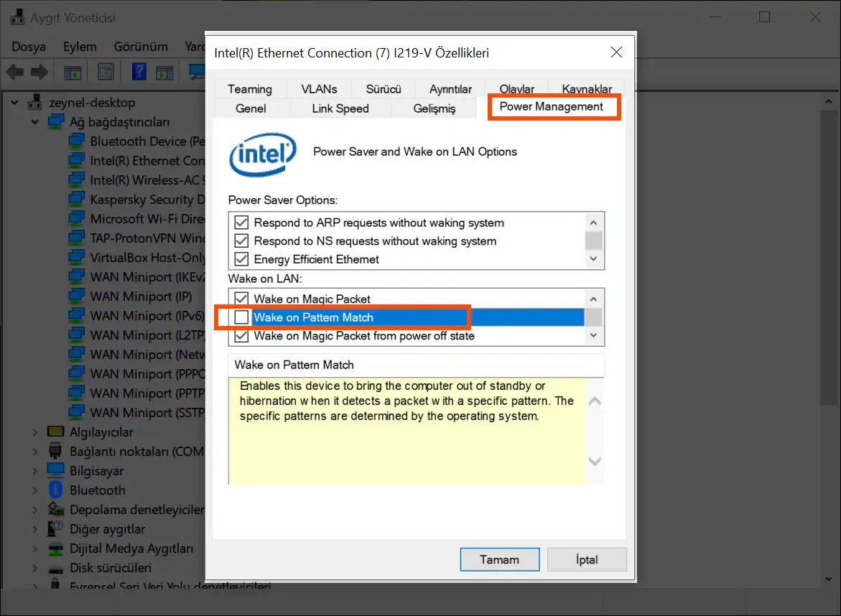Expand the Depolama denetleyicileri node
The width and height of the screenshot is (841, 616).
(x=35, y=509)
